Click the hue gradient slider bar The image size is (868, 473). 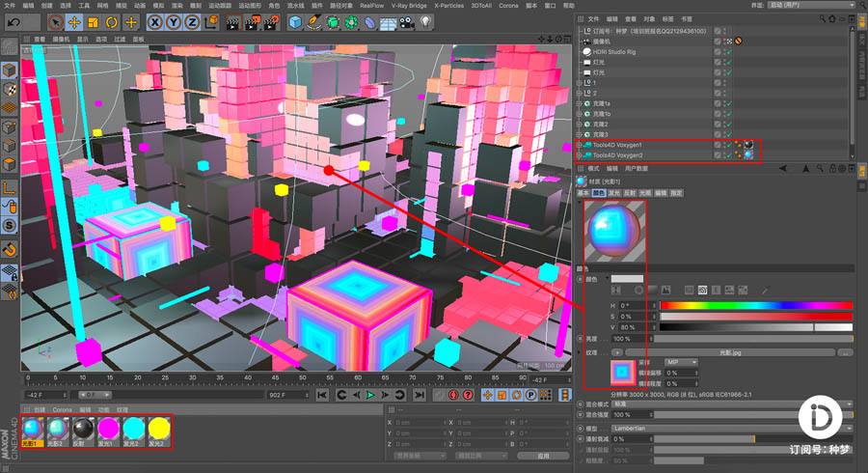click(x=755, y=306)
